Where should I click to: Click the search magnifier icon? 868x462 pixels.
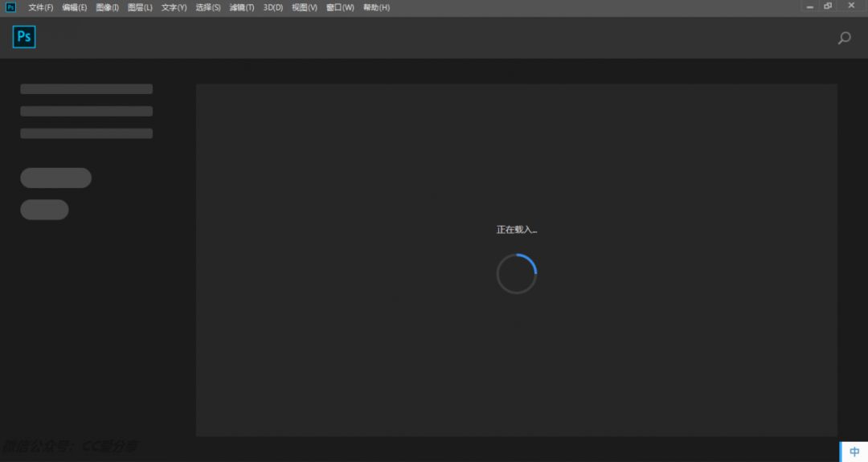tap(844, 38)
